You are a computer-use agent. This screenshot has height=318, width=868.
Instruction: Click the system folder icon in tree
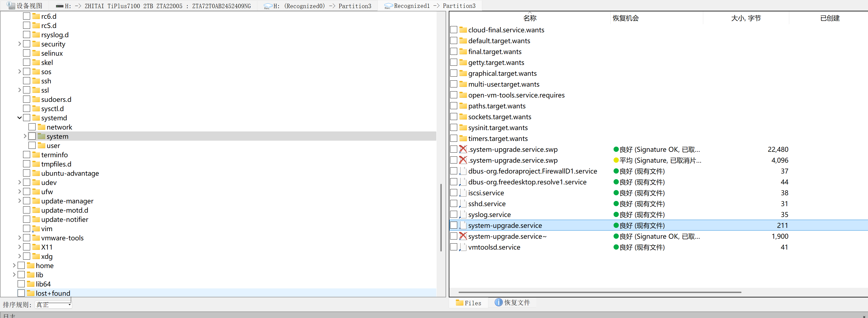coord(42,136)
